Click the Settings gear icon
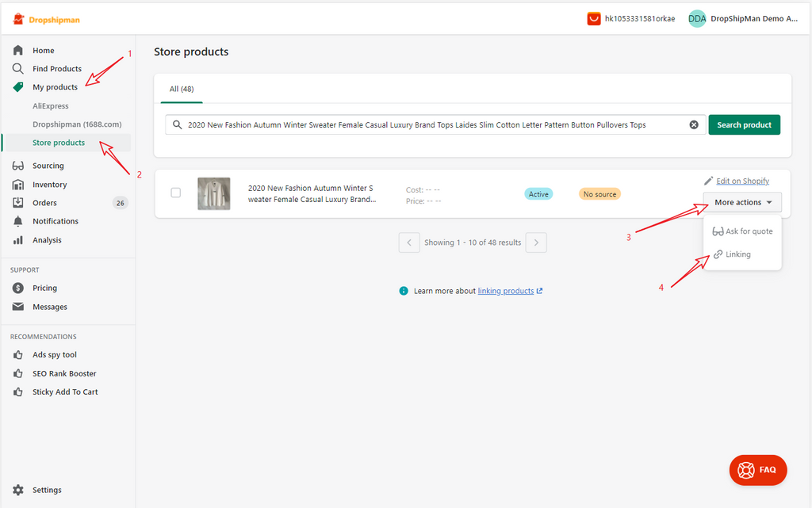812x508 pixels. pyautogui.click(x=18, y=490)
